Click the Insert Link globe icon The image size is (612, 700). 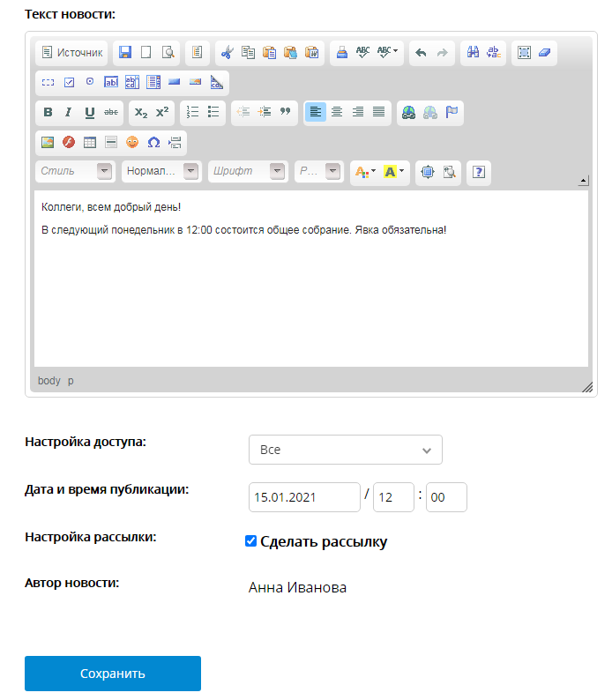pyautogui.click(x=408, y=112)
